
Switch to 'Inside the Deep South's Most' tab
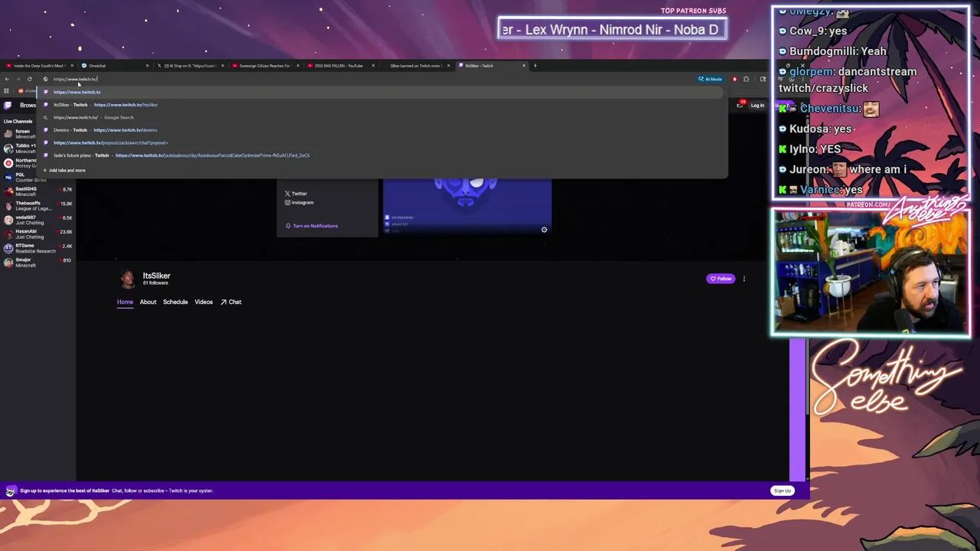[x=38, y=66]
